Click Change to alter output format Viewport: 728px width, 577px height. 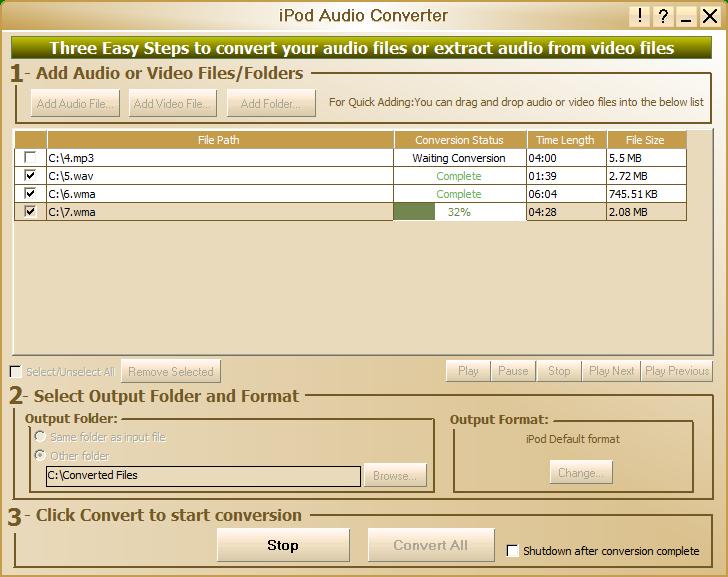pyautogui.click(x=581, y=473)
